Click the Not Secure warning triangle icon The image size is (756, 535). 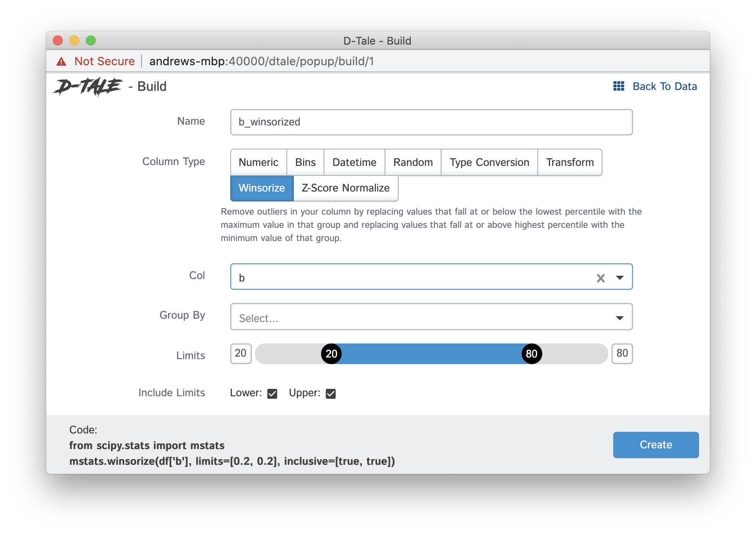click(x=61, y=62)
